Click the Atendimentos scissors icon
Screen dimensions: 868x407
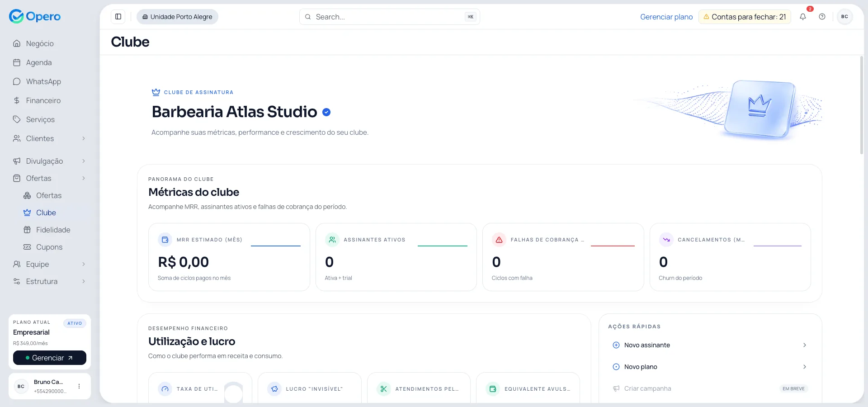(x=384, y=389)
